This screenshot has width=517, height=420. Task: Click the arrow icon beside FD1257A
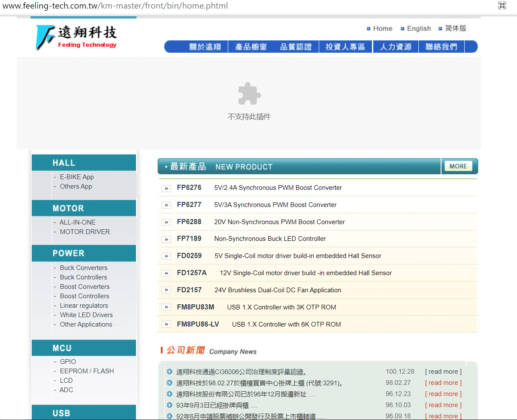click(x=166, y=273)
